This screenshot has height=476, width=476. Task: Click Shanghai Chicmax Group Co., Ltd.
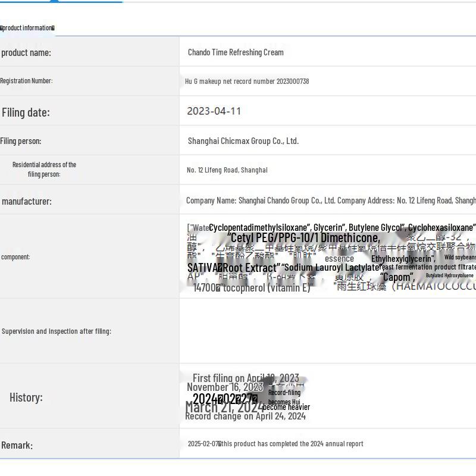243,141
